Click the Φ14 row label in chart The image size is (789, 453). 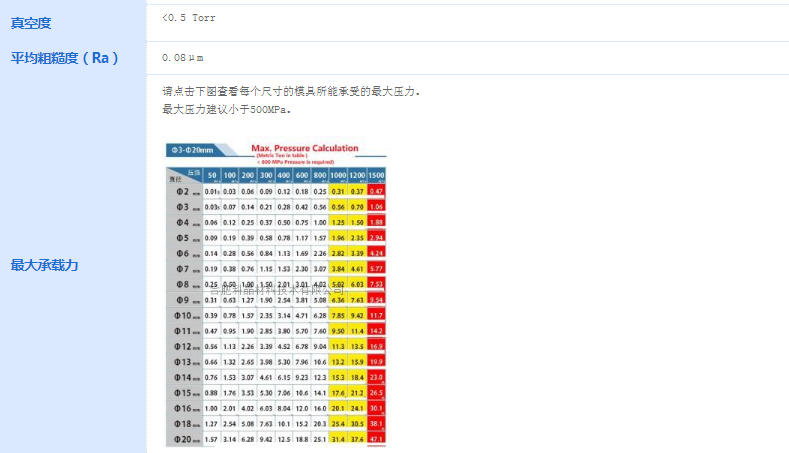click(185, 378)
